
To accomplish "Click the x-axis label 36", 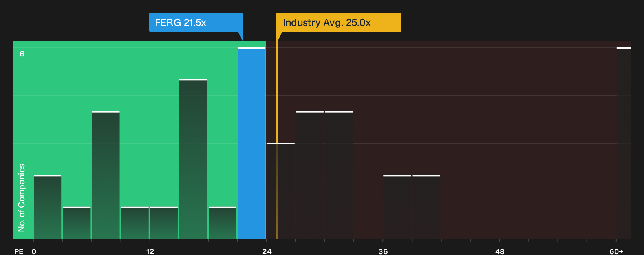I will [x=383, y=251].
